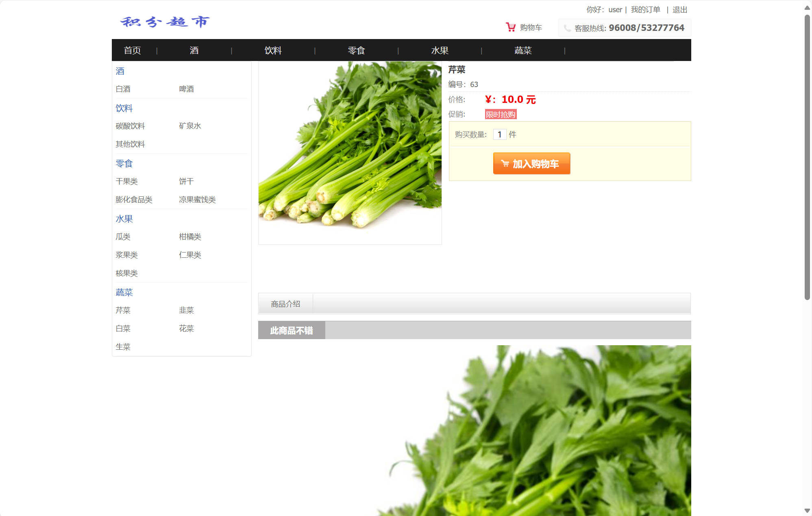The image size is (812, 516).
Task: Click the cart icon inside 加入购物车 button
Action: [504, 163]
